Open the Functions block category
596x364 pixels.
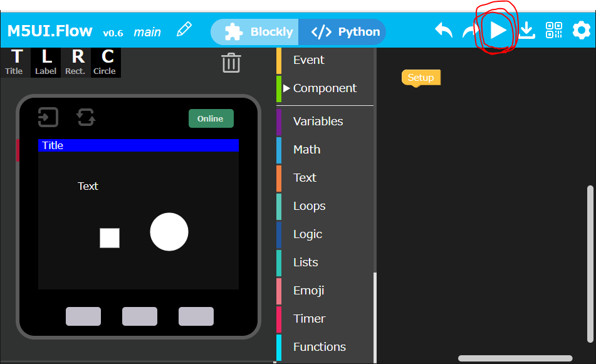coord(319,346)
